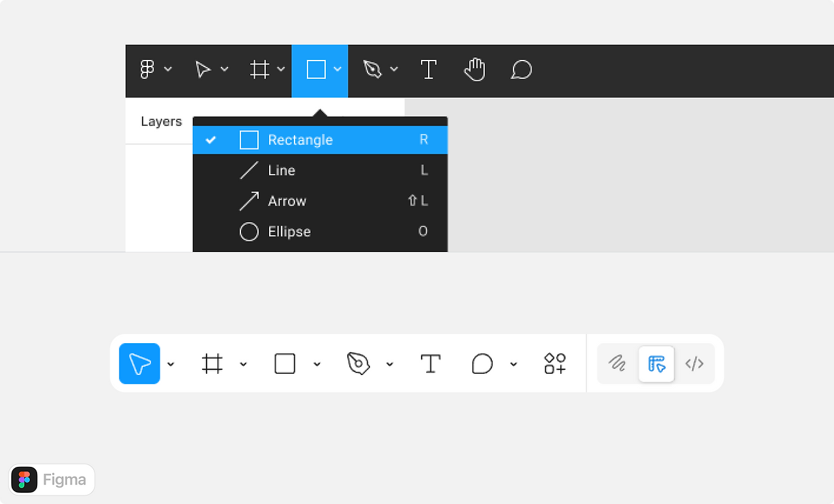Open Comment tool chevron in white toolbar
Viewport: 834px width, 504px height.
[x=513, y=364]
